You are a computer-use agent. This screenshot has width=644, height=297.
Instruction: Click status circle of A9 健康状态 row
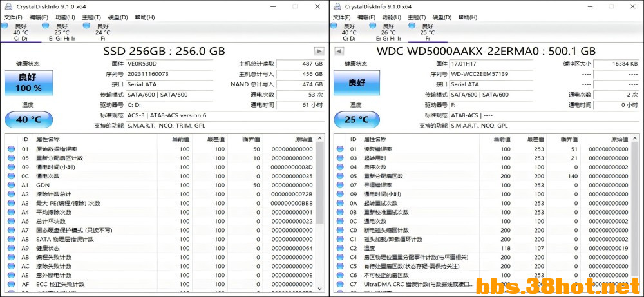tap(11, 248)
